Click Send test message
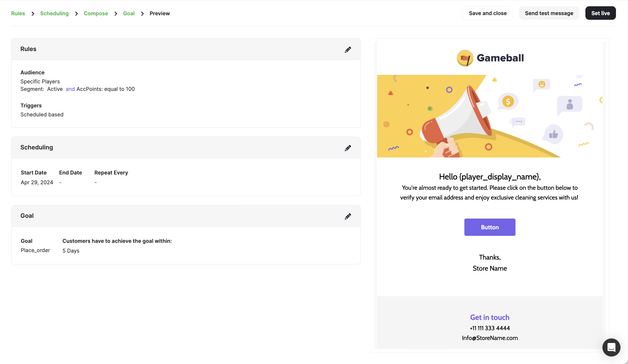Image resolution: width=628 pixels, height=364 pixels. click(x=549, y=13)
